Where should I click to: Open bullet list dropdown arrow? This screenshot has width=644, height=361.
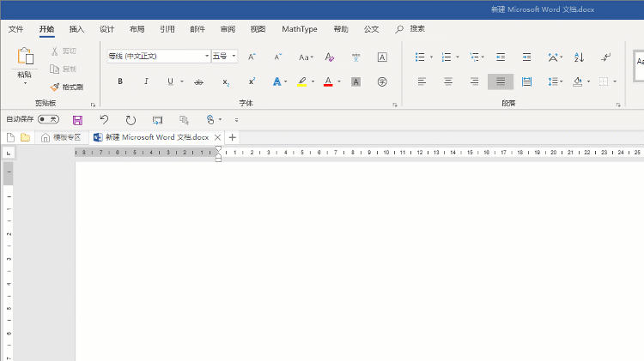431,57
